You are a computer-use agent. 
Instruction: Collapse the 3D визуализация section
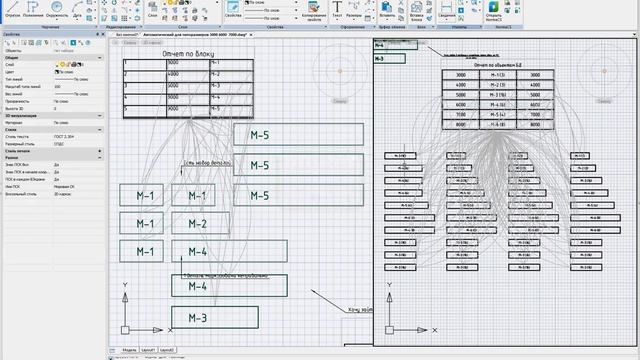pos(100,116)
